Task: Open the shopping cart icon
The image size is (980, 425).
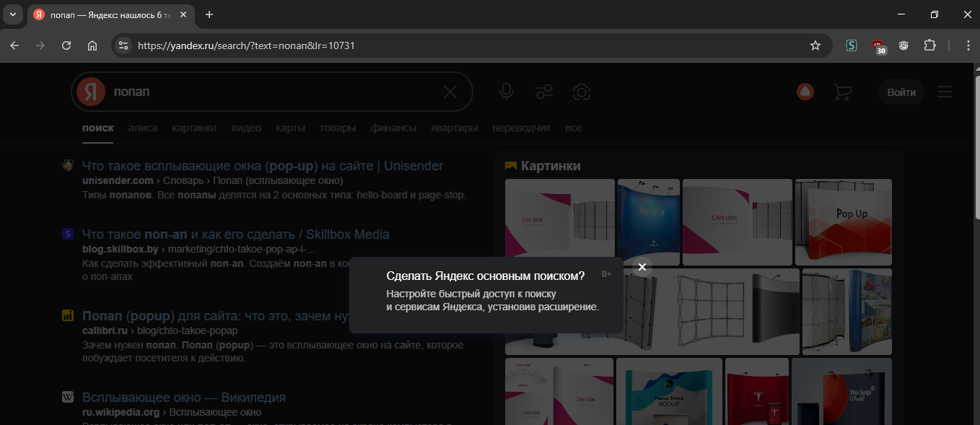Action: point(841,92)
